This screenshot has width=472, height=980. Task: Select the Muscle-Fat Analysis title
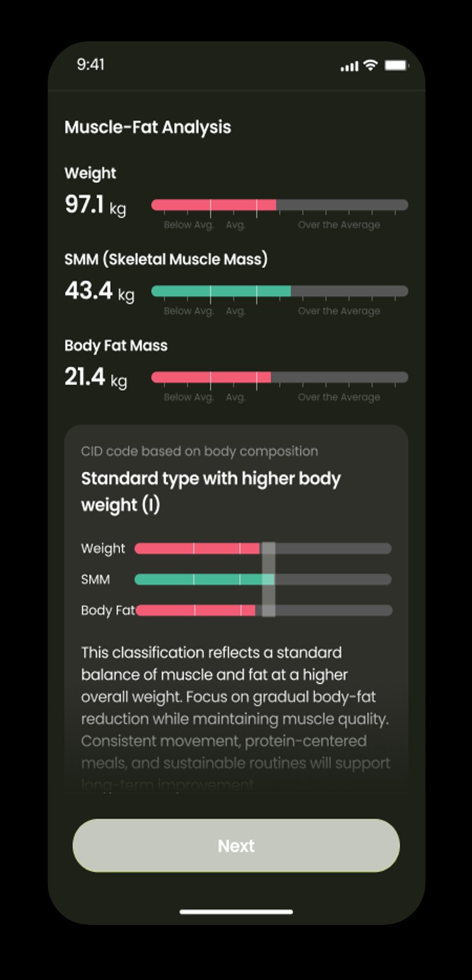[148, 127]
